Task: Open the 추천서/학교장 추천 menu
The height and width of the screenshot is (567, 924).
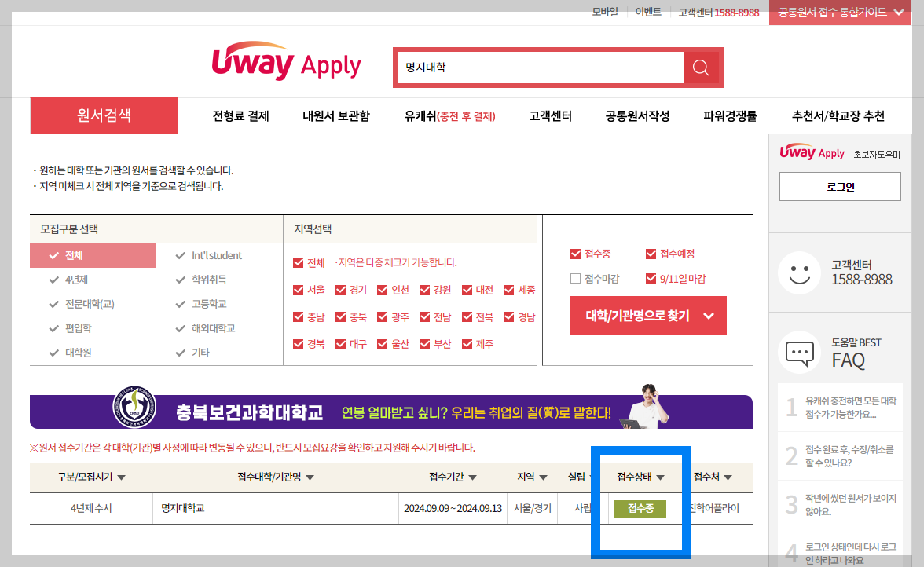Action: click(838, 116)
